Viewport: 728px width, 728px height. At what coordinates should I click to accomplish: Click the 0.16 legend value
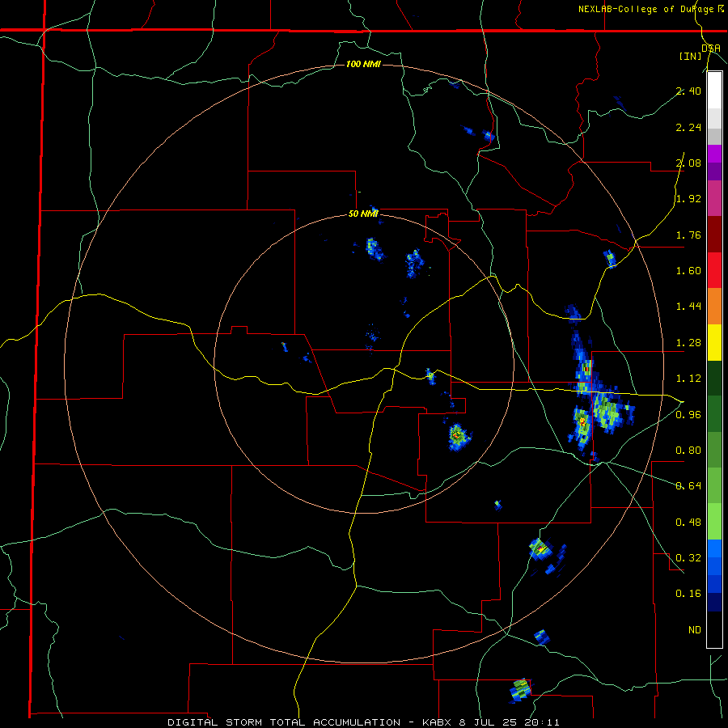[688, 594]
